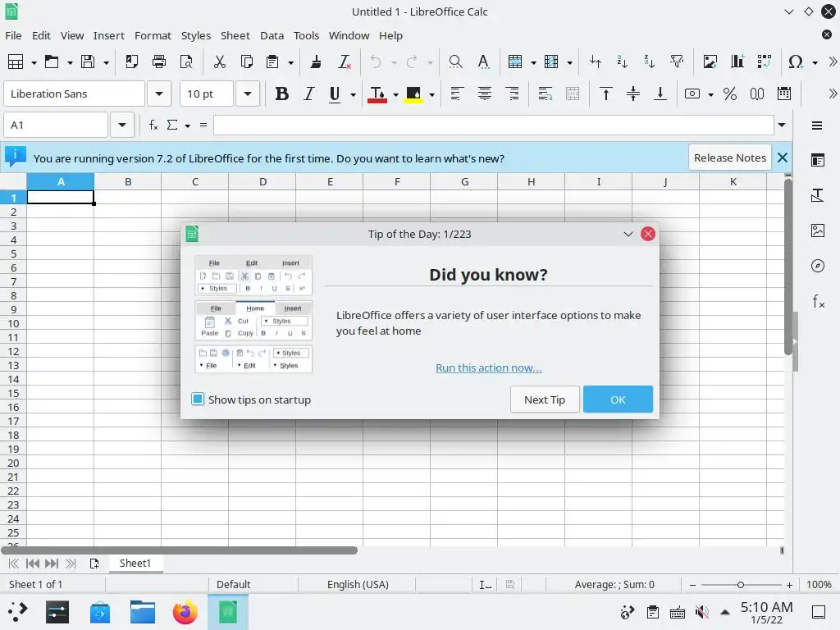
Task: Click the Paste clipboard icon
Action: [x=272, y=62]
